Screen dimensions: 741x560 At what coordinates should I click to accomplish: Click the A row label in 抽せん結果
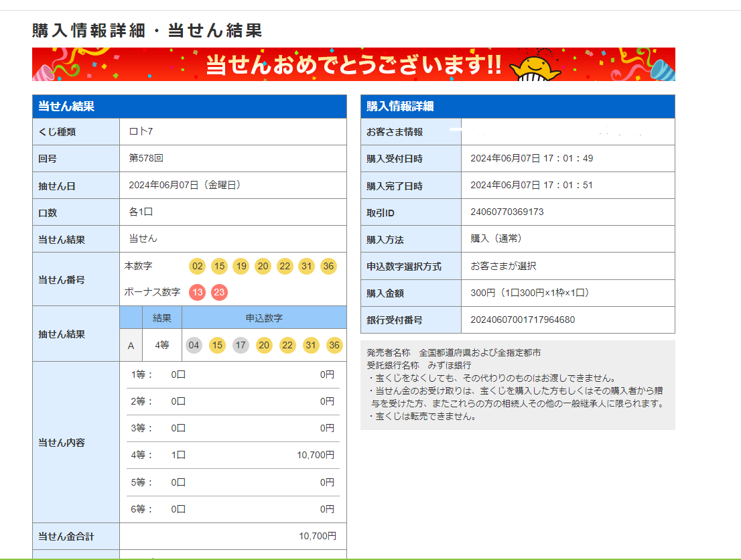pyautogui.click(x=131, y=346)
